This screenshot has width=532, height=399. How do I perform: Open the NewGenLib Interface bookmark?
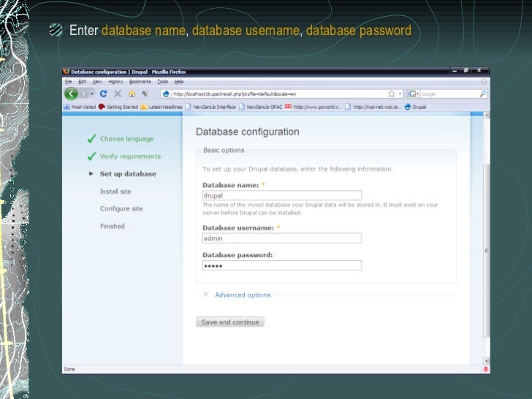(x=210, y=107)
